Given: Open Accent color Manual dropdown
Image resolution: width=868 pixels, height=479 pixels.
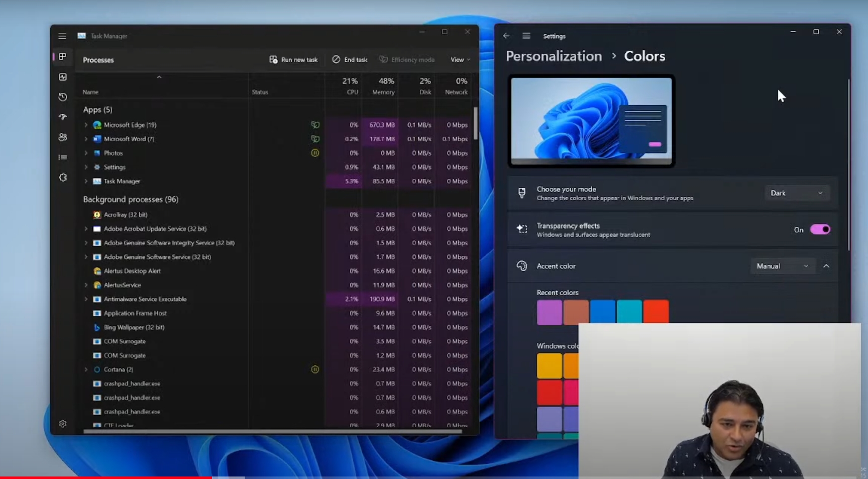Looking at the screenshot, I should pos(782,266).
